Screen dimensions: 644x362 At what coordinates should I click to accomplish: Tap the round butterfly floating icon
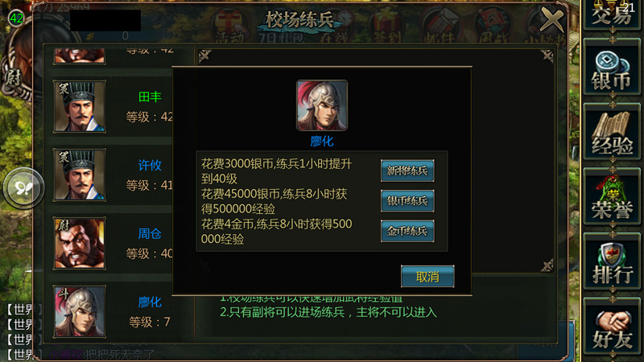point(23,188)
